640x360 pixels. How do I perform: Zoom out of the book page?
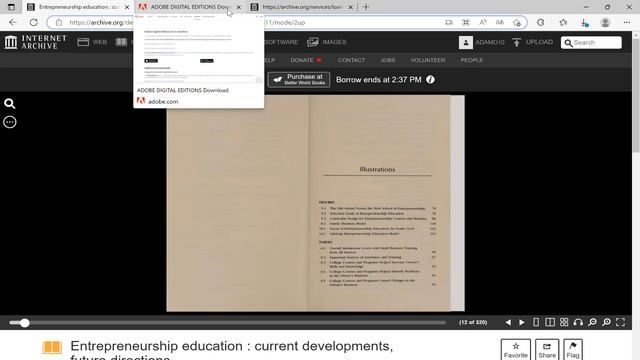(x=592, y=322)
